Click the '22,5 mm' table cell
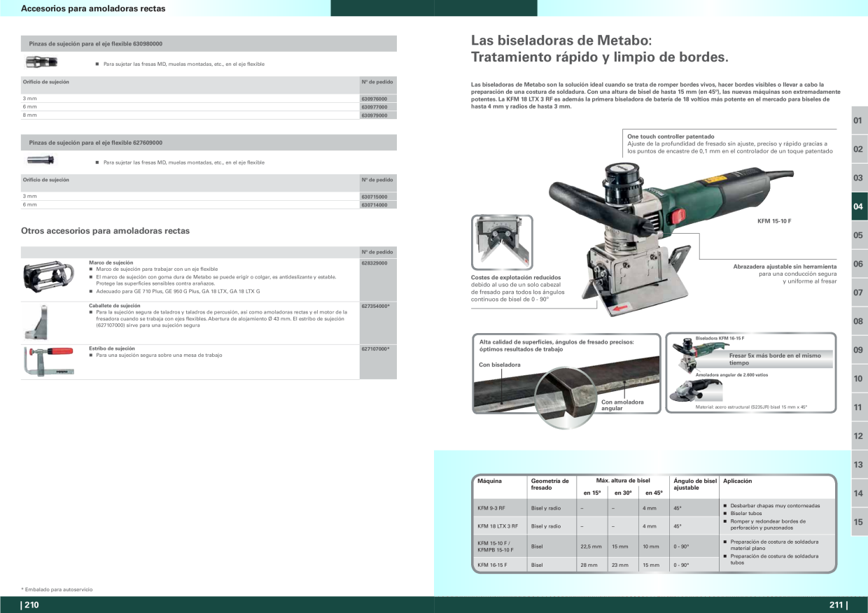Screen dimensions: 868x613 [591, 546]
